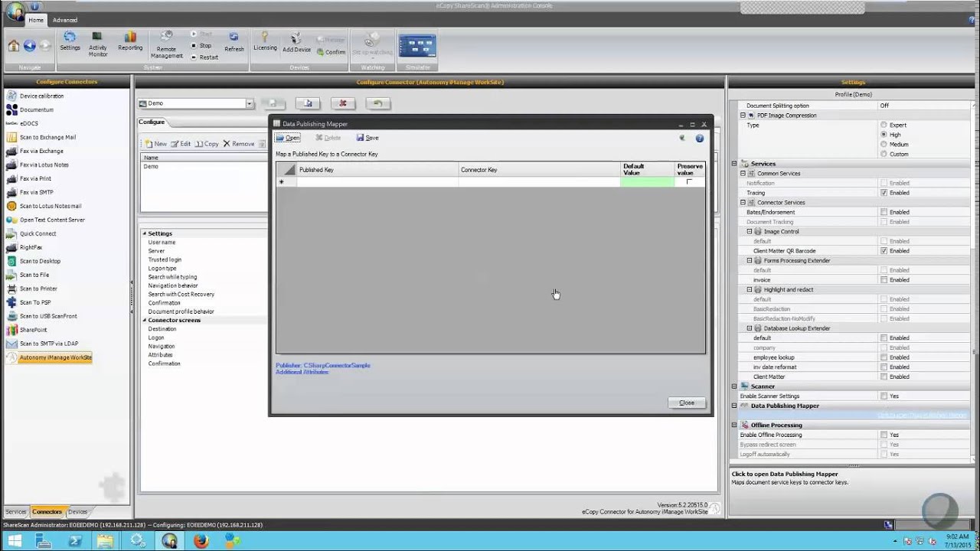Screen dimensions: 980x551
Task: Open the Additional Attributes link
Action: pos(302,372)
